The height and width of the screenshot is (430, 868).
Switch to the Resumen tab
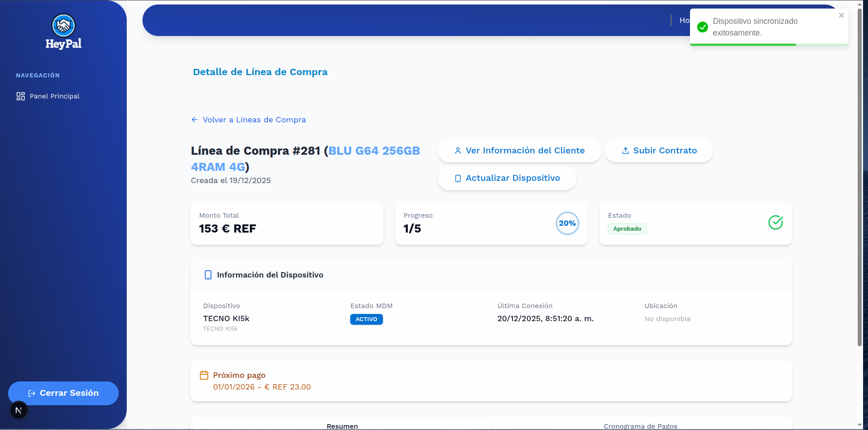342,426
